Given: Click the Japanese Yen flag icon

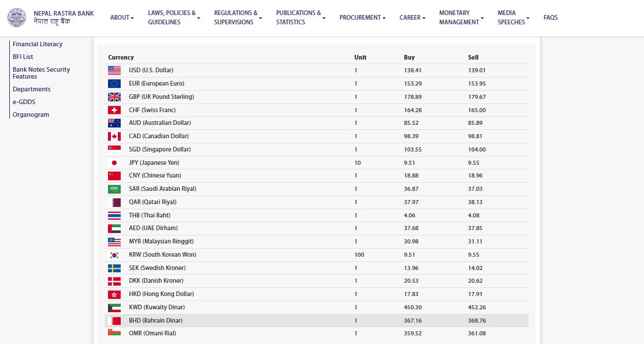Looking at the screenshot, I should coord(114,163).
